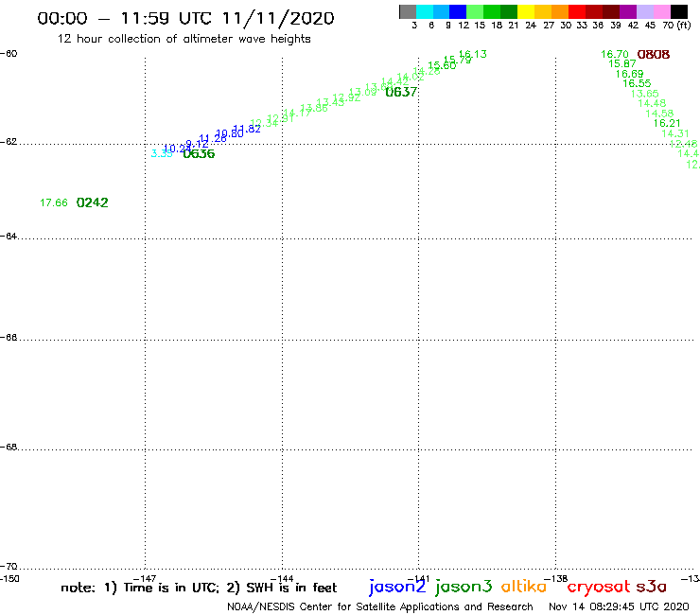Click the blue '11.82' wave height value

247,129
